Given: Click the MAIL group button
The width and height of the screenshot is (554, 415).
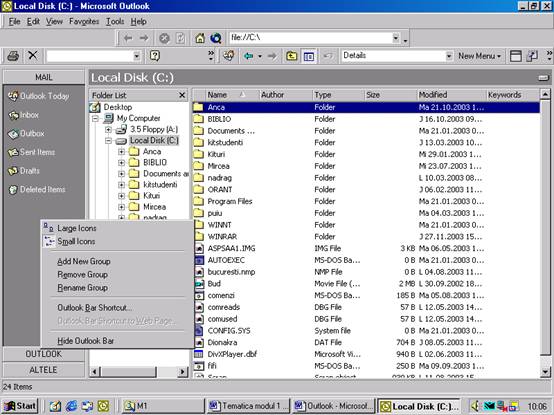Looking at the screenshot, I should pyautogui.click(x=44, y=77).
